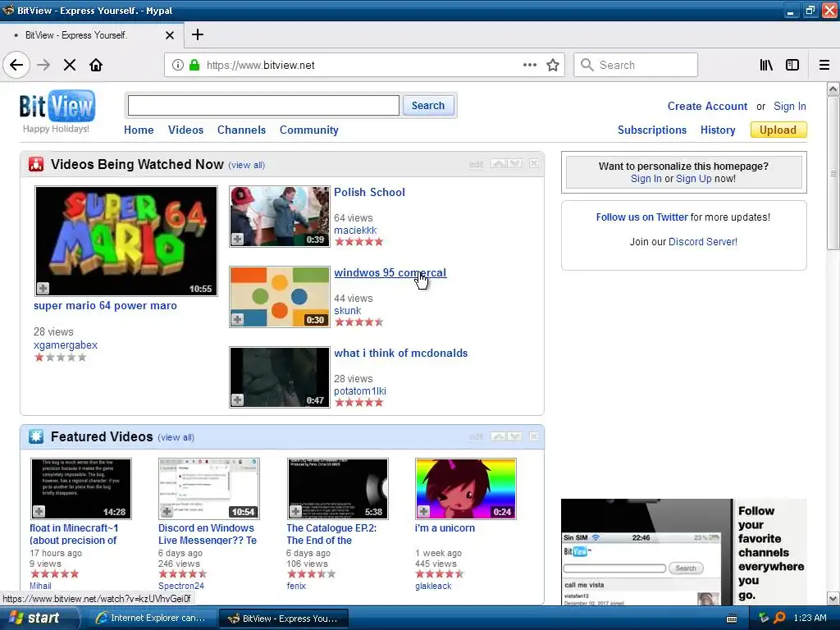Click Create Account link
840x630 pixels.
707,106
